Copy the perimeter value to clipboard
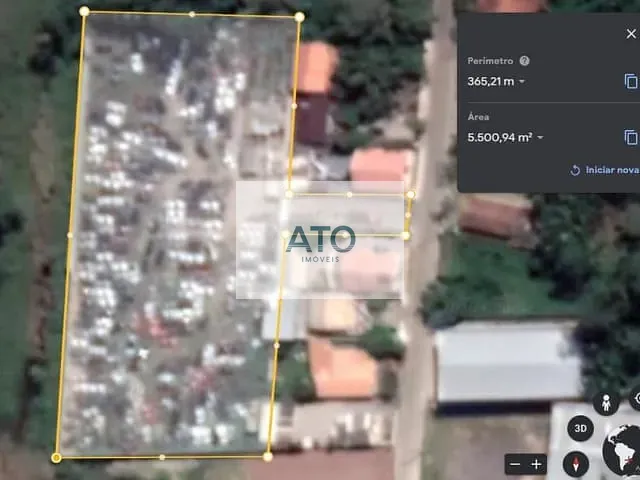640x480 pixels. point(631,81)
